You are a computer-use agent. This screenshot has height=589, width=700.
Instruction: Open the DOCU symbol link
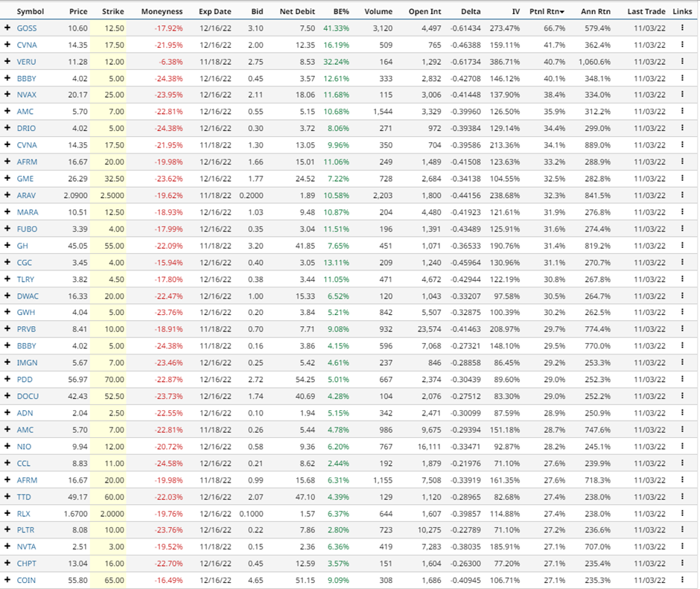pos(28,396)
